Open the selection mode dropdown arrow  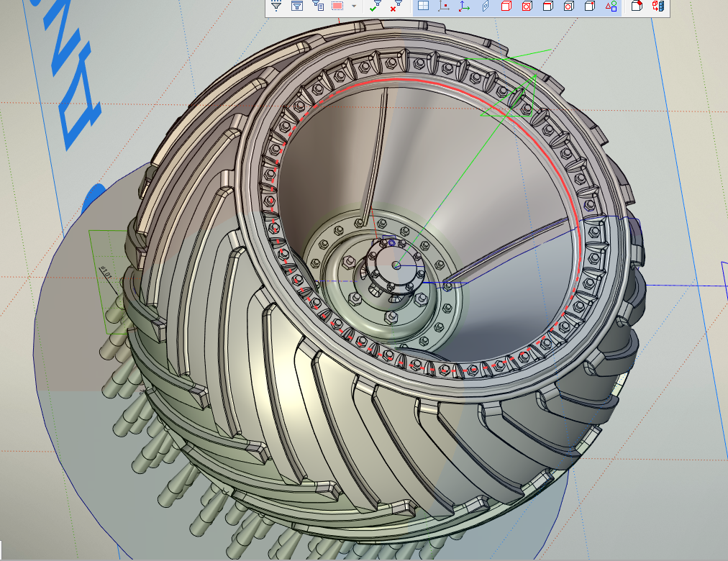354,6
